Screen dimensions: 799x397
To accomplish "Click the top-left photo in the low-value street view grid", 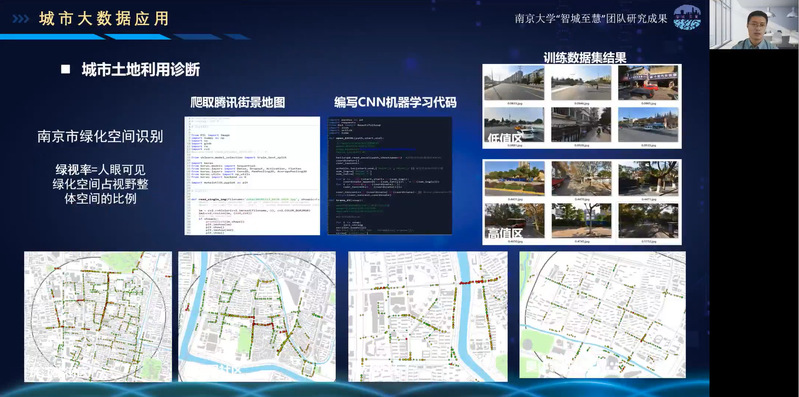I will click(514, 84).
